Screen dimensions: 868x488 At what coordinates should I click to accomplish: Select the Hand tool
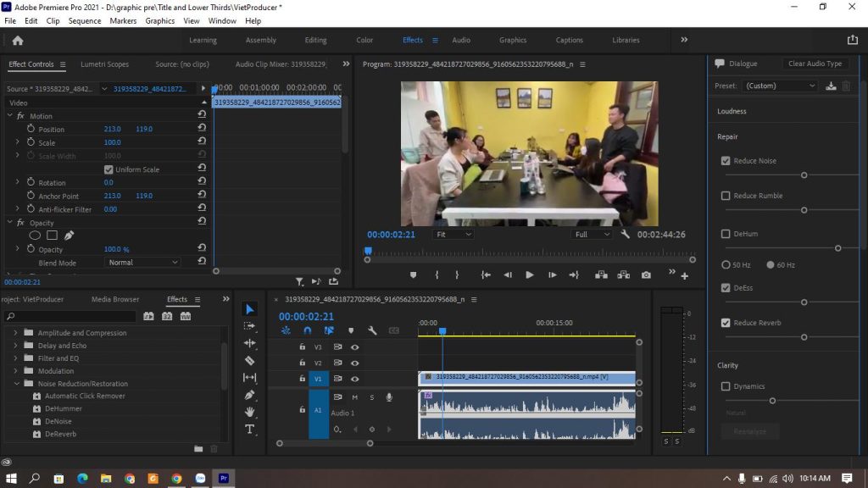[250, 412]
